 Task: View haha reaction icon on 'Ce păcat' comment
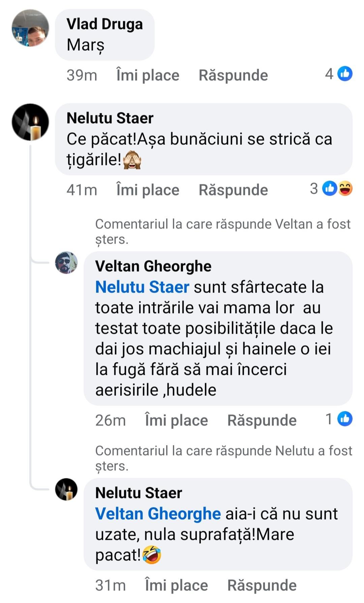[x=345, y=189]
